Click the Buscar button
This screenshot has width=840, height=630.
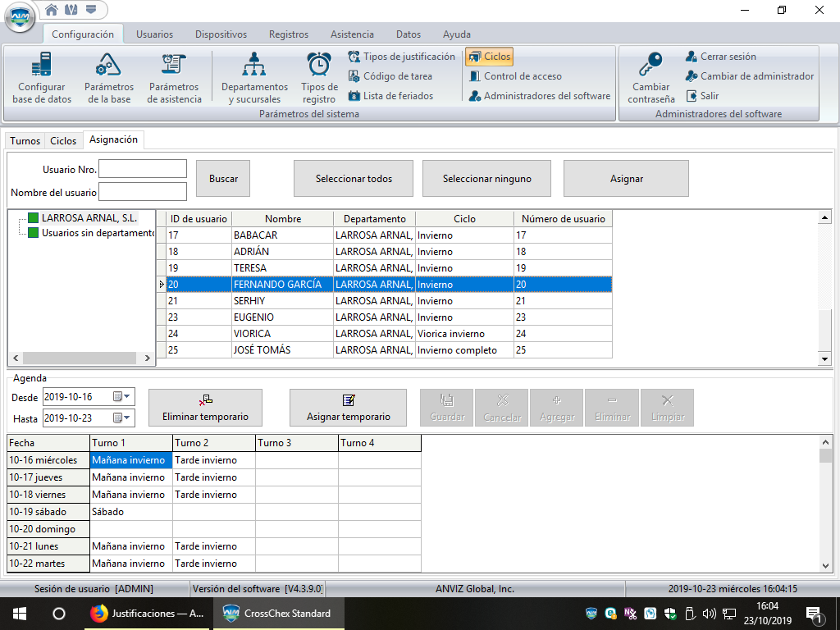click(223, 178)
